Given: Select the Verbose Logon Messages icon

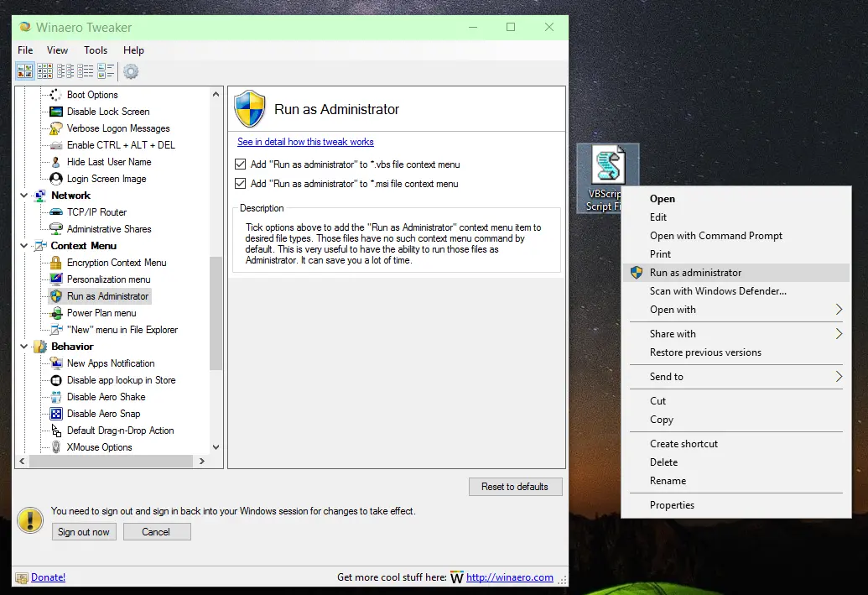Looking at the screenshot, I should pos(56,128).
